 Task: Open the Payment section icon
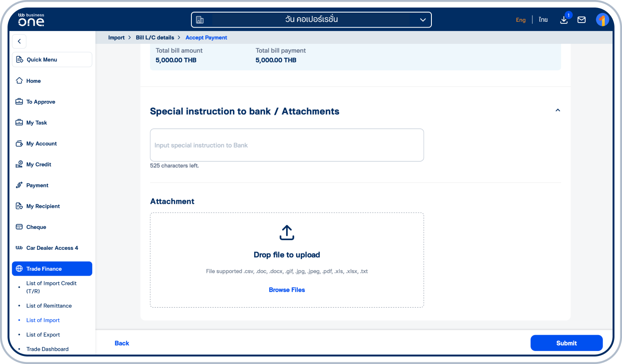[19, 185]
